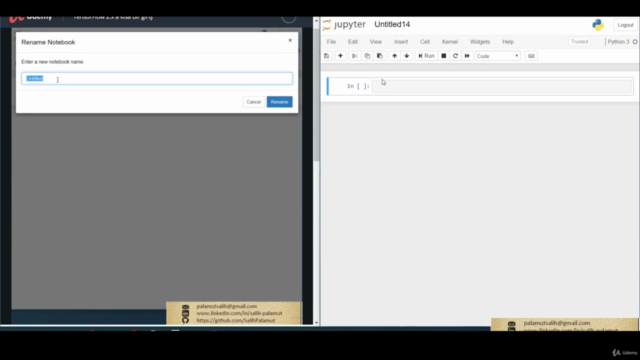Click the Python 3 kernel name
This screenshot has width=640, height=360.
point(618,42)
